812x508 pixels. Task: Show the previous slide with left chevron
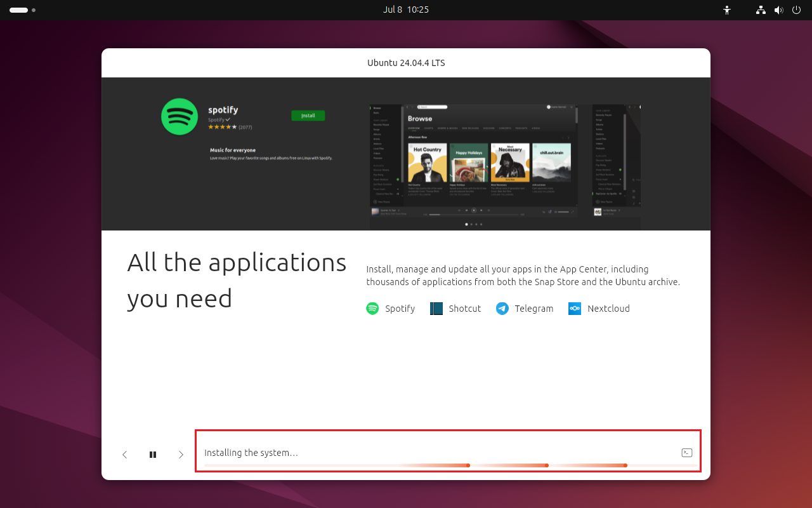(x=125, y=455)
